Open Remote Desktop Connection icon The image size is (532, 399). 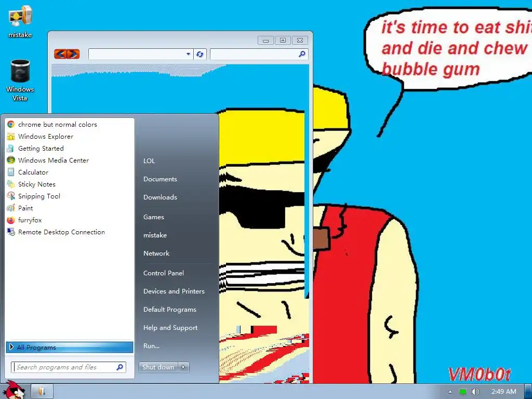click(11, 232)
